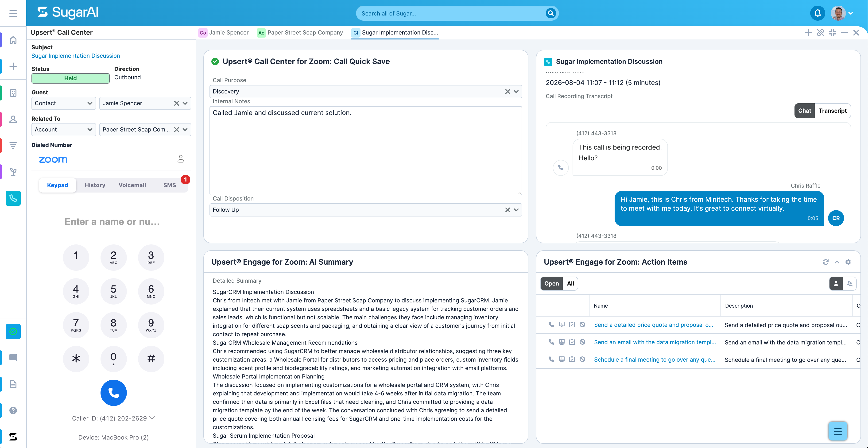Filter action items to Open
Screen dimensions: 868x448
(551, 284)
